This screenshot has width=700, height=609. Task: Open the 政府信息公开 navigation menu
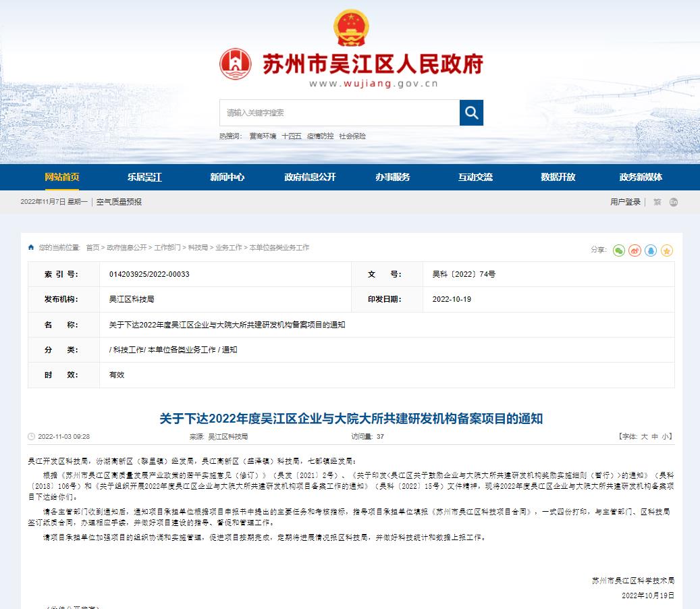click(x=310, y=177)
